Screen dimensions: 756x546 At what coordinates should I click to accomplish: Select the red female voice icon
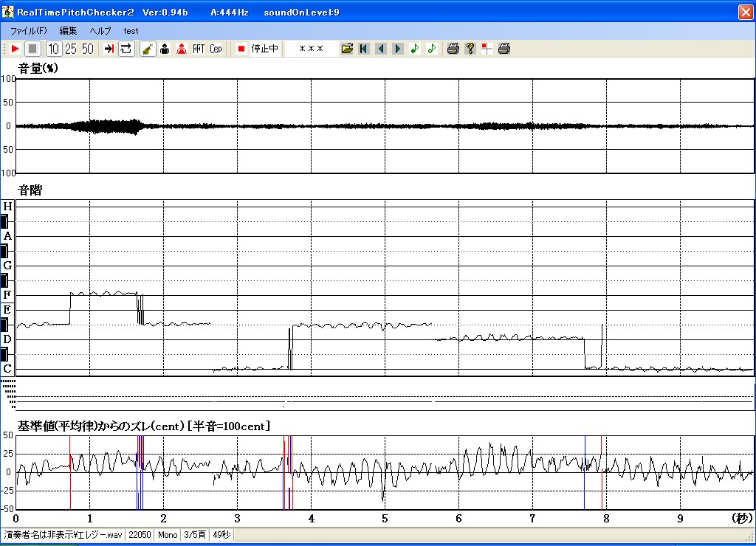tap(182, 49)
